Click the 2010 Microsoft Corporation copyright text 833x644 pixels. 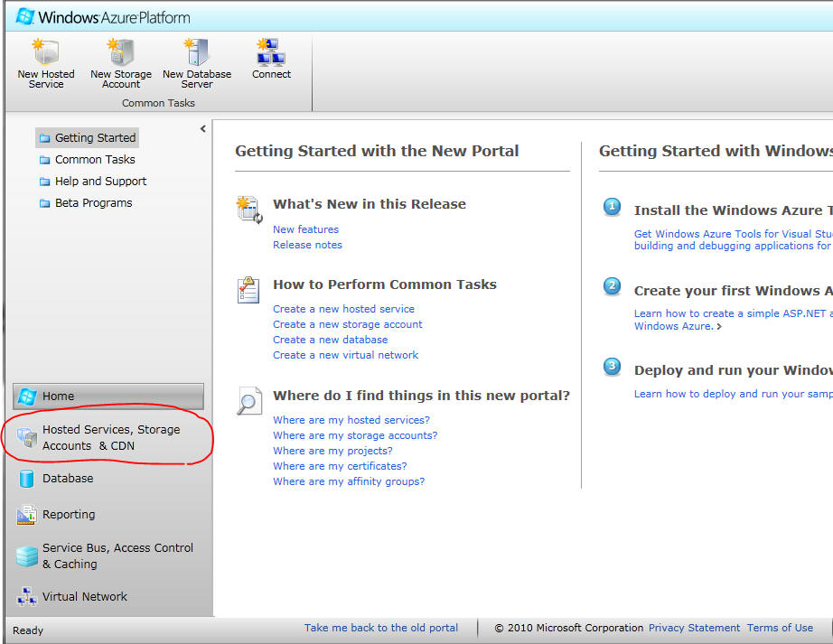[569, 628]
